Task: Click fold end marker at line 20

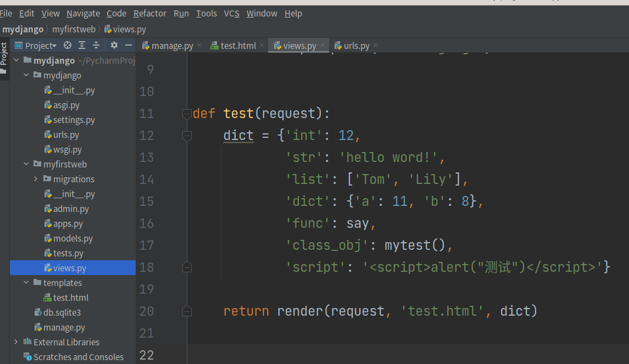Action: coord(187,311)
